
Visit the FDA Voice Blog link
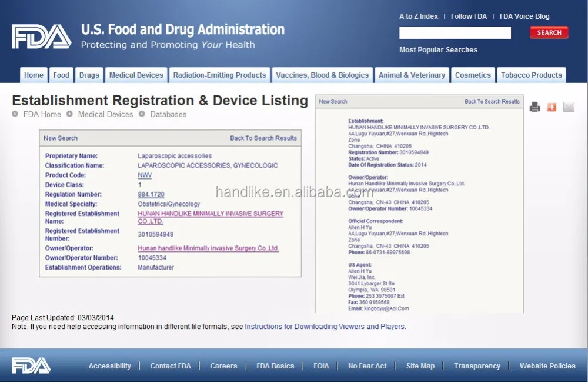pyautogui.click(x=524, y=16)
